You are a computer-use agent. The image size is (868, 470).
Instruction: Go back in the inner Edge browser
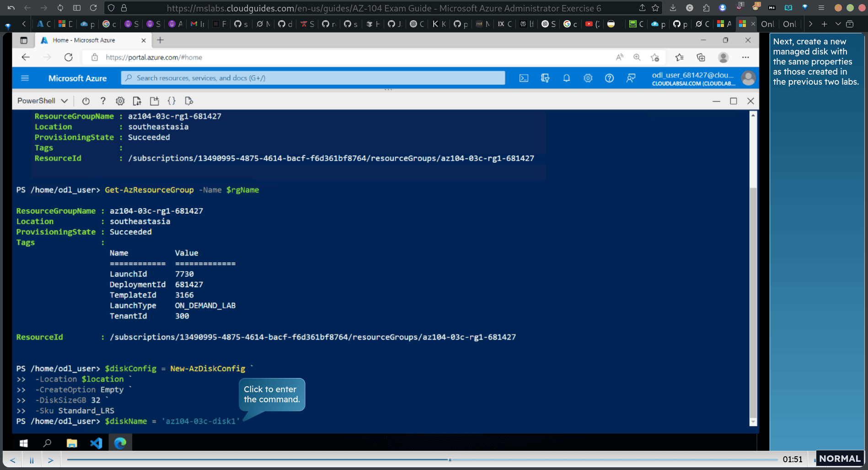tap(26, 57)
